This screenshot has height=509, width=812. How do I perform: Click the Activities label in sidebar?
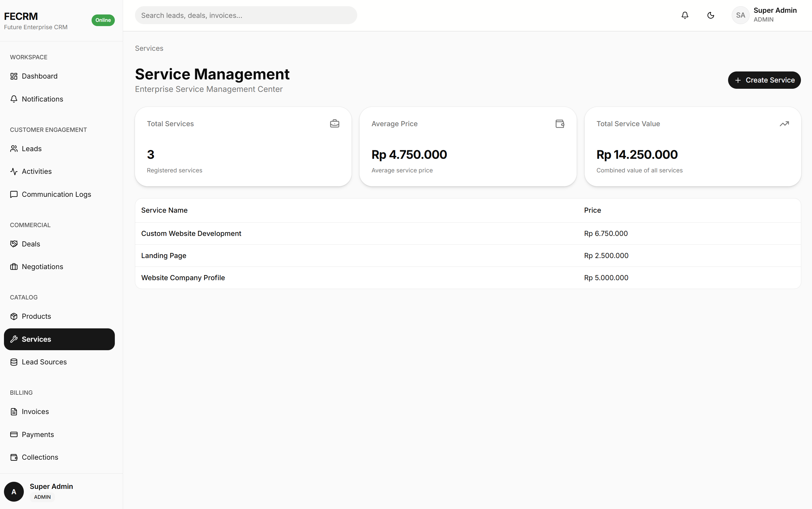click(x=37, y=171)
